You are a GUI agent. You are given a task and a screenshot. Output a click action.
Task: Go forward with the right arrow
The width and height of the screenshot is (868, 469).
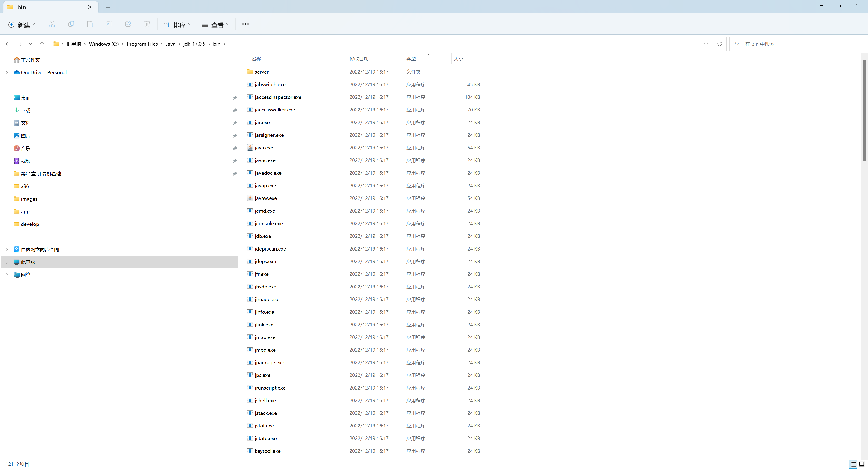pos(20,44)
